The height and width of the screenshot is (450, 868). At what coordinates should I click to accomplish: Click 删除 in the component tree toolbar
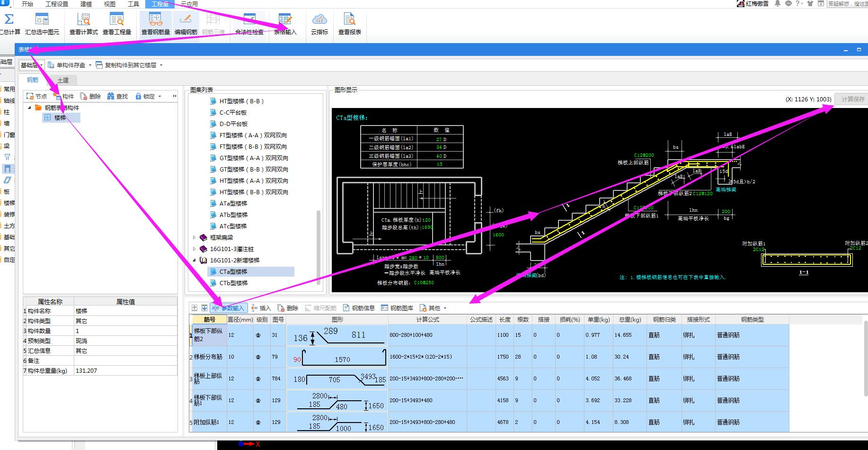point(90,96)
